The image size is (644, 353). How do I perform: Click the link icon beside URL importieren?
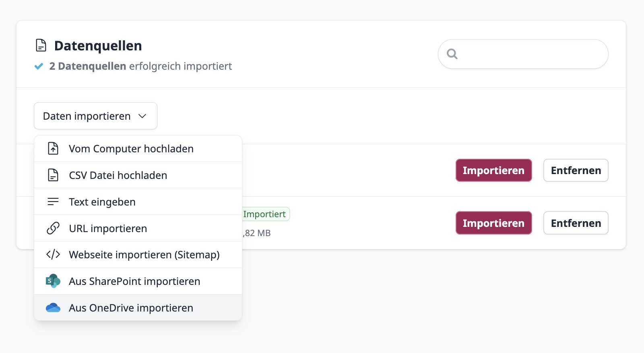coord(53,228)
